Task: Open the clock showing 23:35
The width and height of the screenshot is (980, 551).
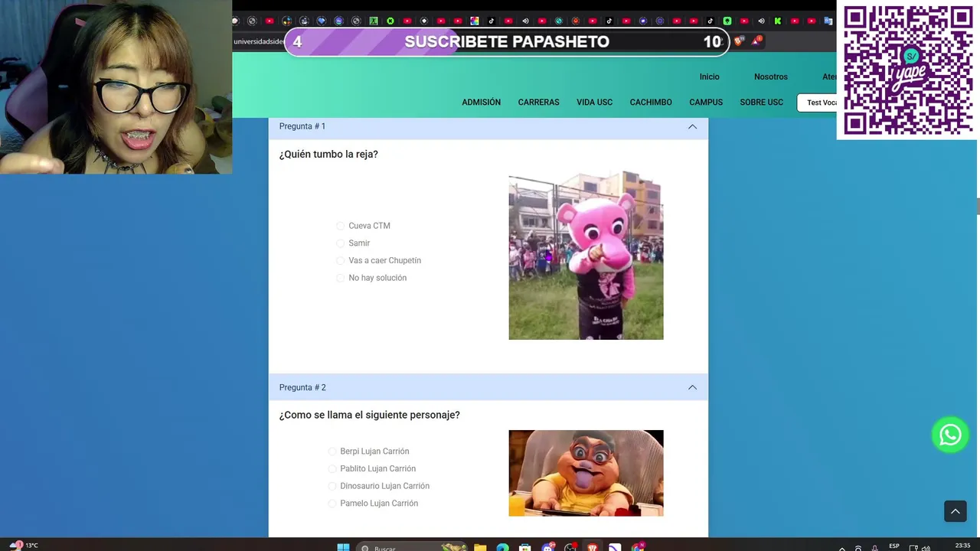Action: 962,546
